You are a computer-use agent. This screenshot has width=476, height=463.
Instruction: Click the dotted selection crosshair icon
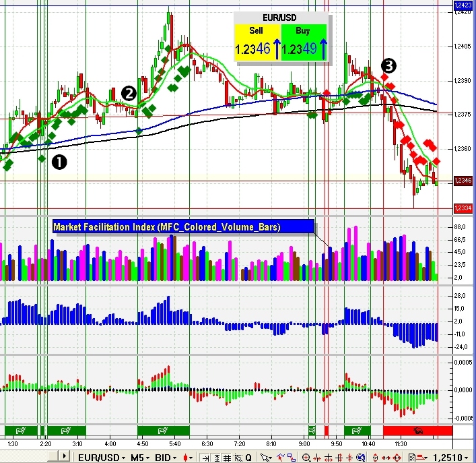[238, 458]
